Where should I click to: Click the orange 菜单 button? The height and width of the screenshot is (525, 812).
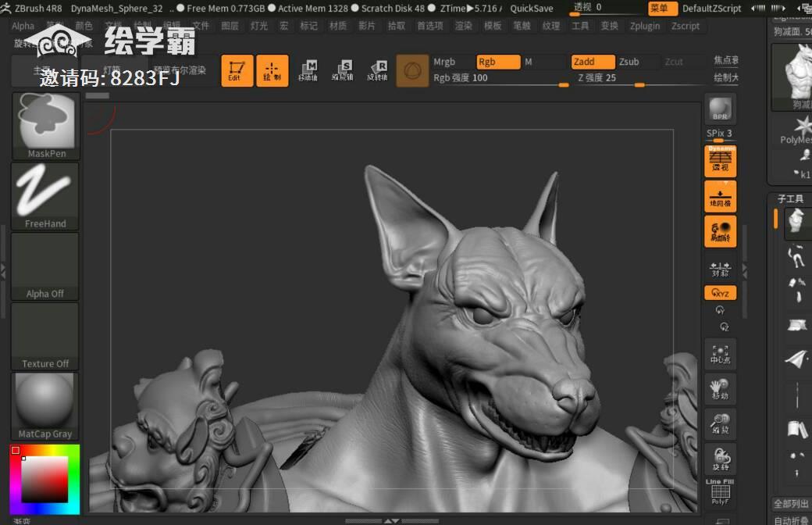click(662, 9)
